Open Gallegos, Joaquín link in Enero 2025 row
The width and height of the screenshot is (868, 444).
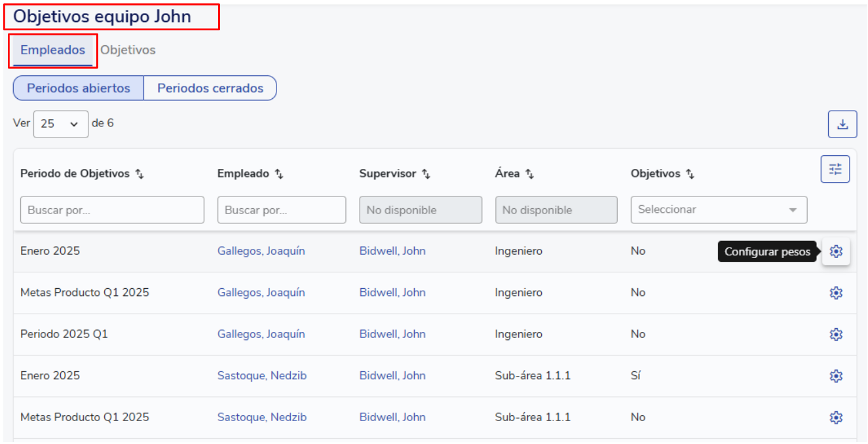(x=261, y=251)
